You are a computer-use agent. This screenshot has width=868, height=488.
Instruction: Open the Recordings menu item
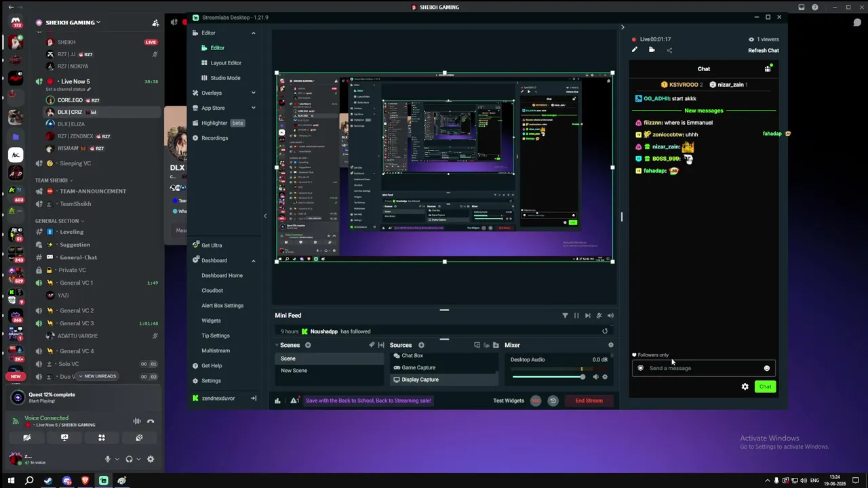click(x=214, y=138)
